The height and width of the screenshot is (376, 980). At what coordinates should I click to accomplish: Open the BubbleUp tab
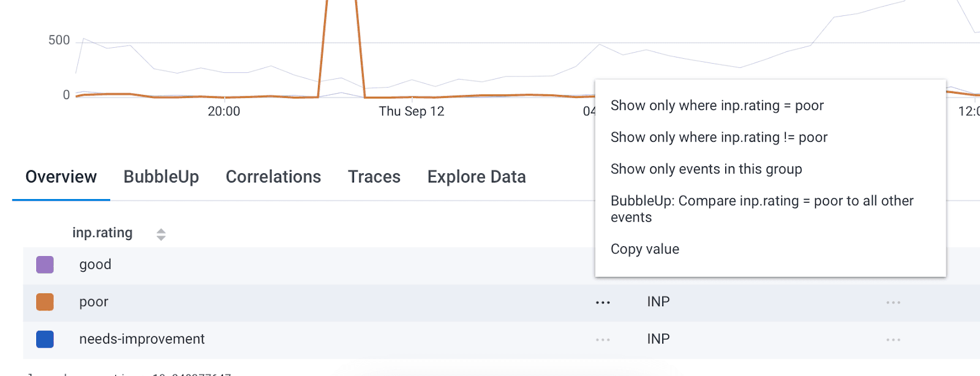[x=161, y=177]
